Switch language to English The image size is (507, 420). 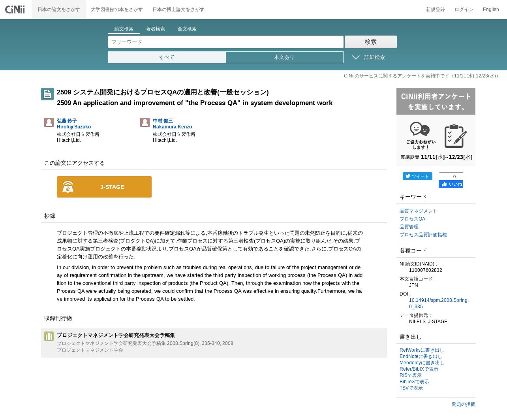[491, 9]
